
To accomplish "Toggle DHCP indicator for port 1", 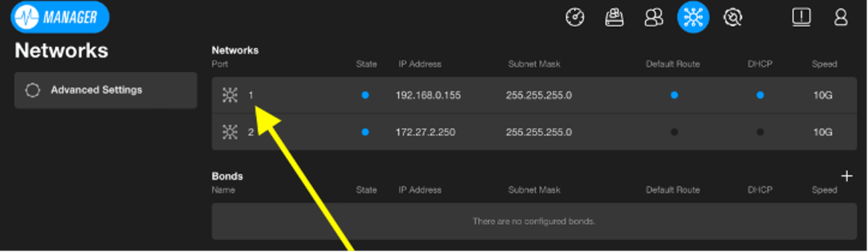I will [x=760, y=95].
